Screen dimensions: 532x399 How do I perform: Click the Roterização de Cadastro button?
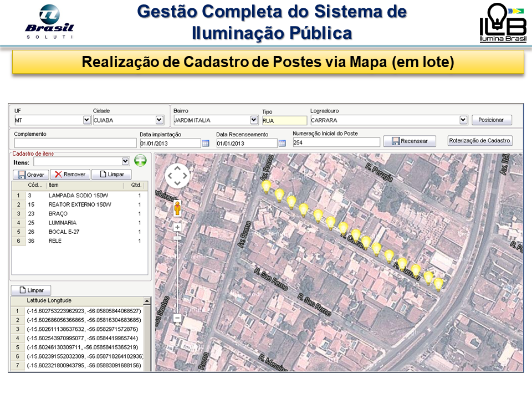pyautogui.click(x=479, y=141)
